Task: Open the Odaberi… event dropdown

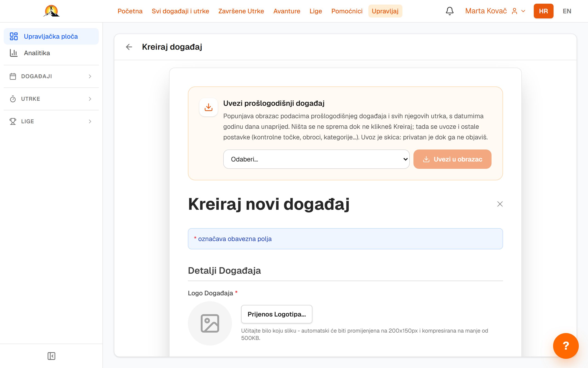Action: (316, 159)
